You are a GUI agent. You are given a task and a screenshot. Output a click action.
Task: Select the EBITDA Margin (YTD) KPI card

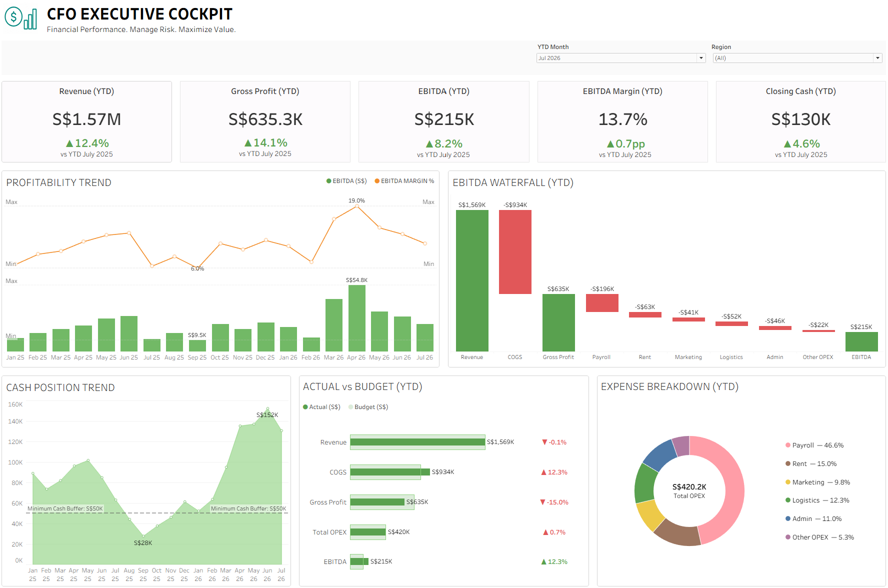[622, 122]
